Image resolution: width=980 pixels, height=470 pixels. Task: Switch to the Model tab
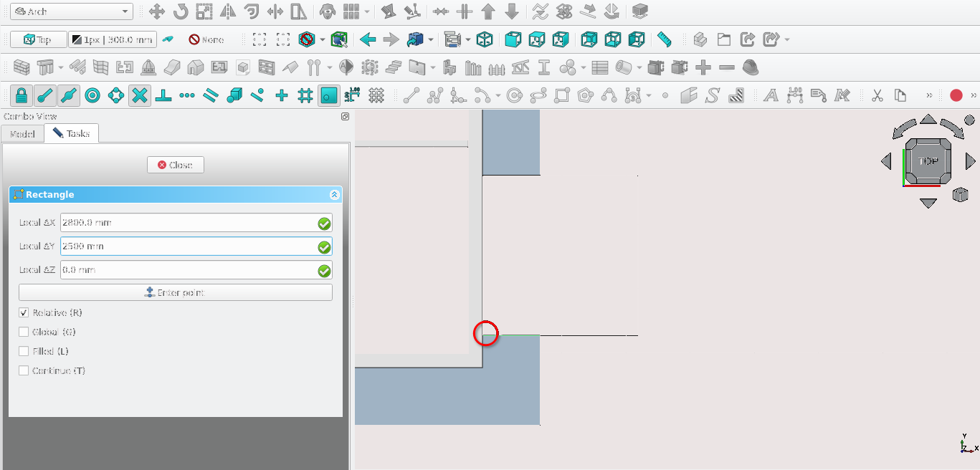[x=22, y=133]
